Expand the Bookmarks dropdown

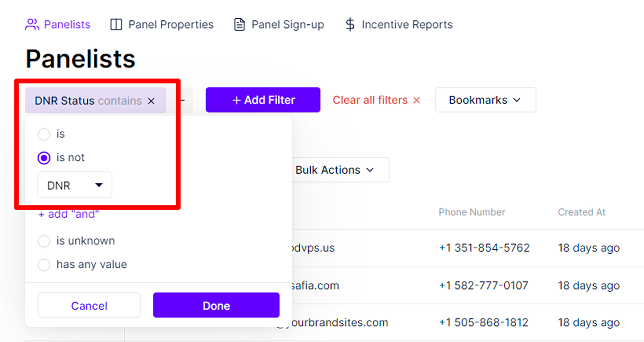(x=486, y=100)
